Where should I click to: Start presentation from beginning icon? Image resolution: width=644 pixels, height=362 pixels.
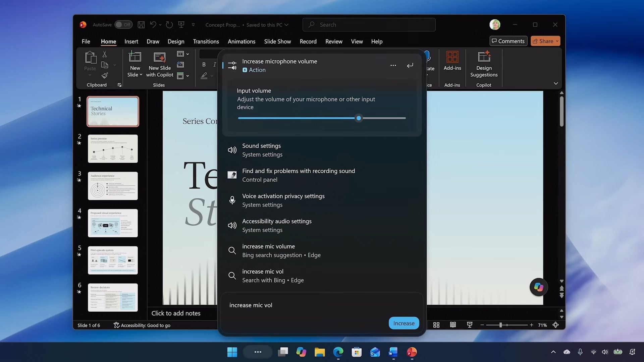click(x=181, y=24)
